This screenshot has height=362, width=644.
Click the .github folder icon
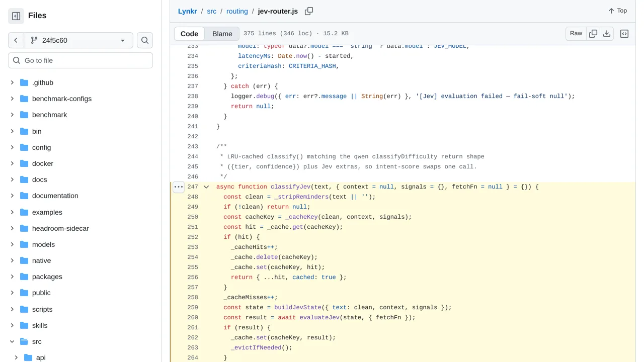click(24, 82)
